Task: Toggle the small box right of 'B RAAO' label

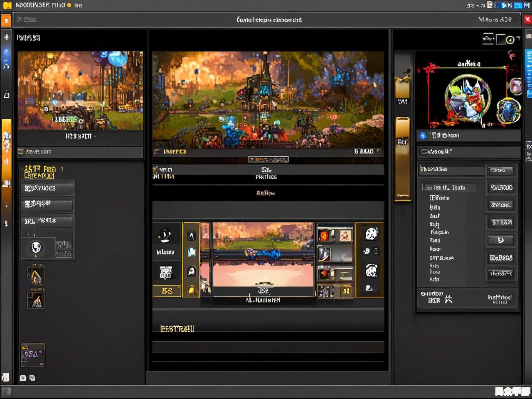Action: click(x=378, y=151)
